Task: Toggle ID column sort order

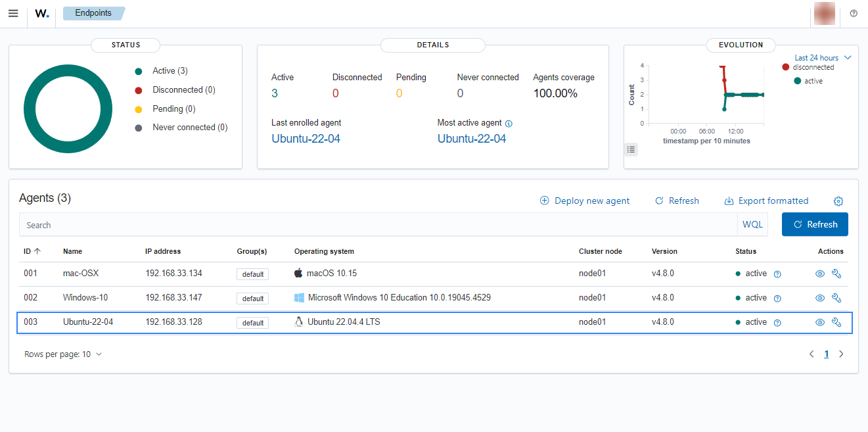Action: point(30,251)
